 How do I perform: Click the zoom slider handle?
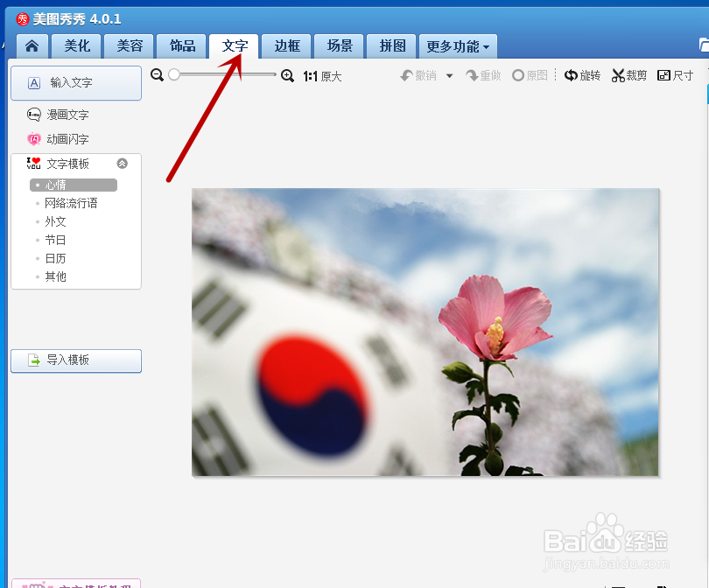[174, 74]
